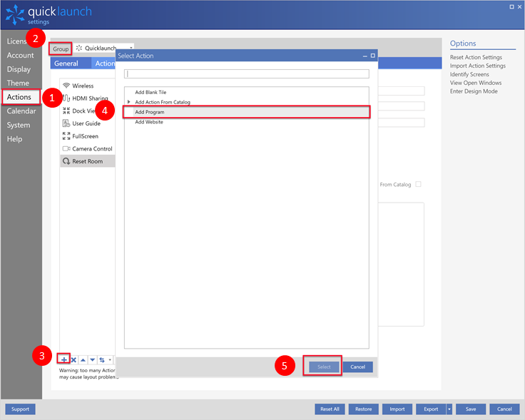Image resolution: width=525 pixels, height=420 pixels.
Task: Toggle the From Catalog checkbox
Action: click(x=418, y=184)
